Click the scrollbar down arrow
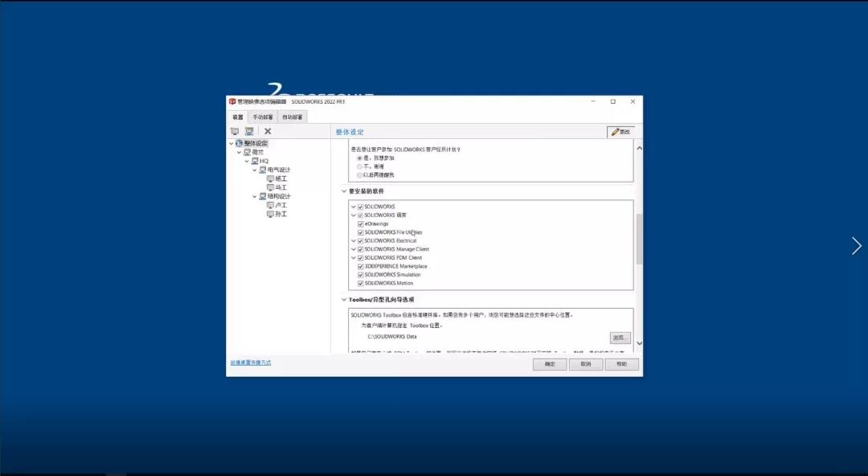This screenshot has height=476, width=868. click(640, 343)
